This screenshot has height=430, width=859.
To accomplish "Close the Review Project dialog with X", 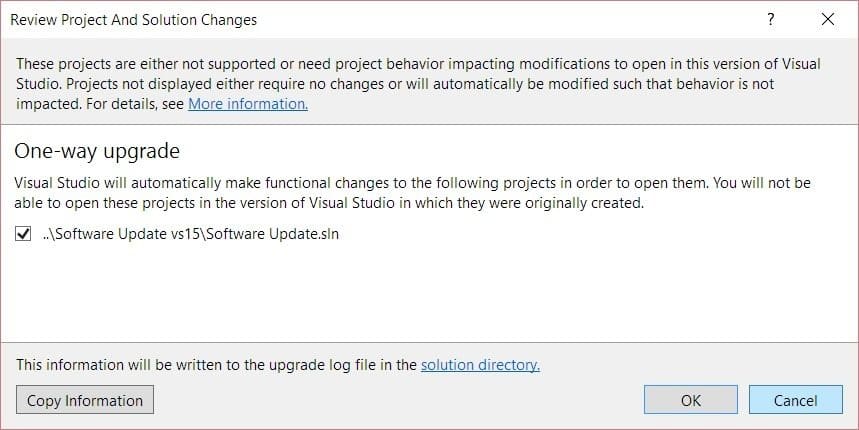I will pos(828,20).
